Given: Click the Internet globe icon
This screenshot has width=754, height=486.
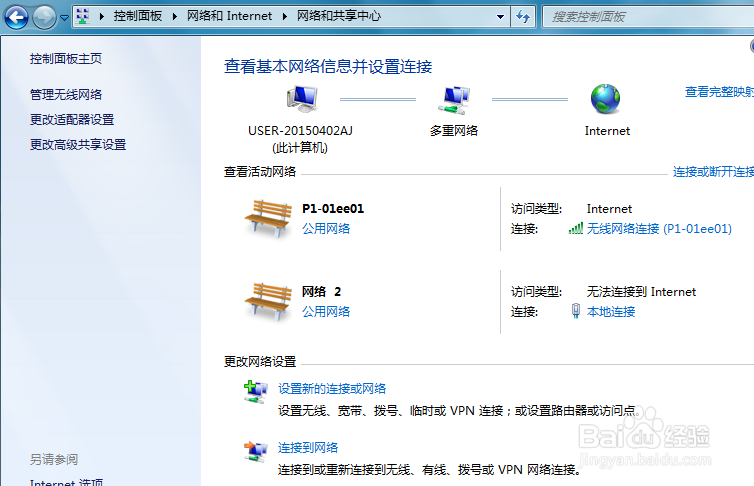Looking at the screenshot, I should click(605, 99).
